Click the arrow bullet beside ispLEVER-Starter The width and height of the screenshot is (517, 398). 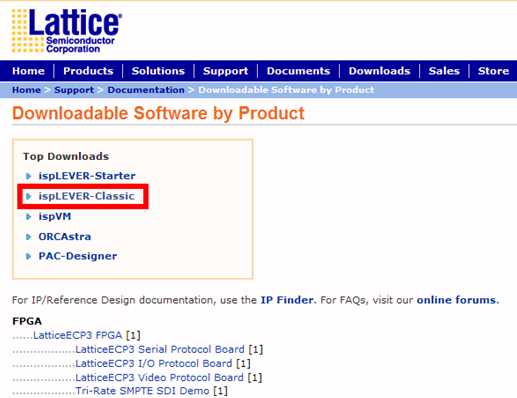[x=29, y=176]
